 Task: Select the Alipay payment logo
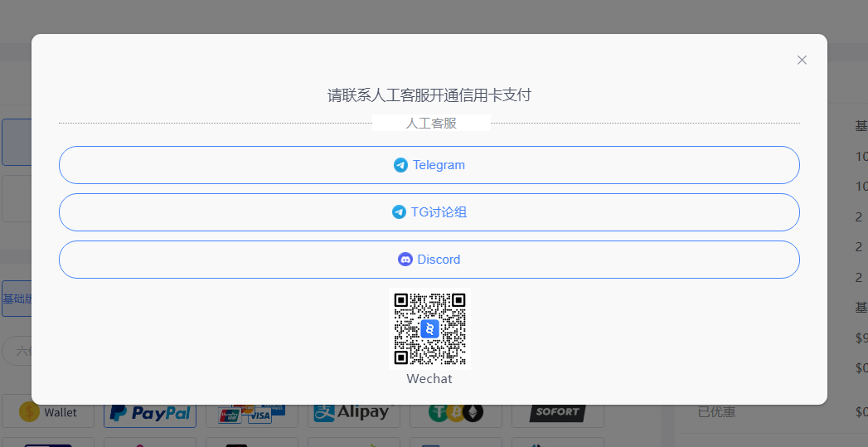click(x=353, y=411)
